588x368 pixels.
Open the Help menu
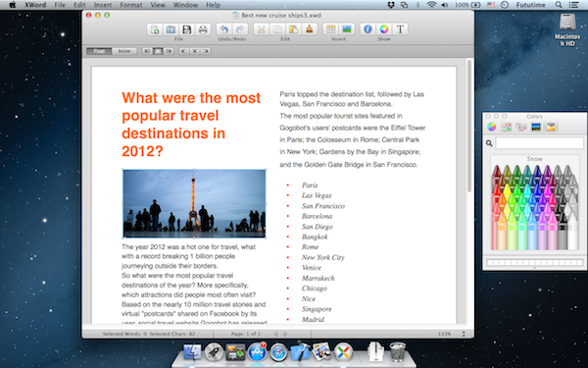(x=213, y=5)
